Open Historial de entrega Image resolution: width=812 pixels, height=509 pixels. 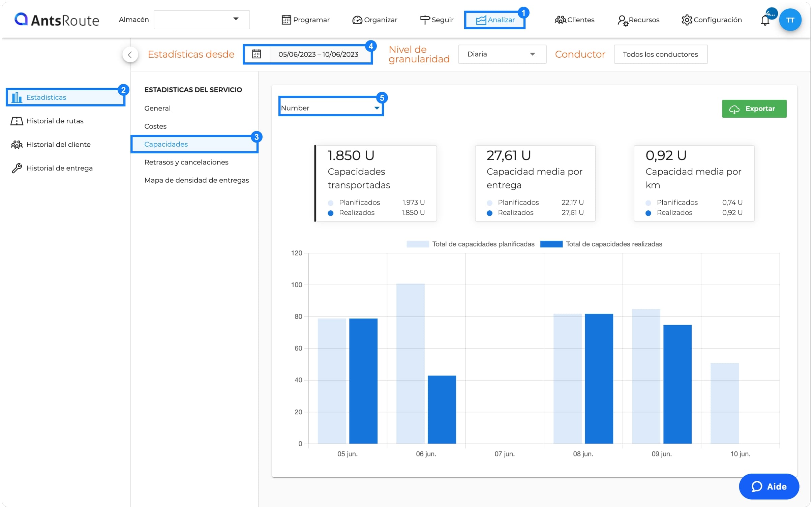pos(59,168)
